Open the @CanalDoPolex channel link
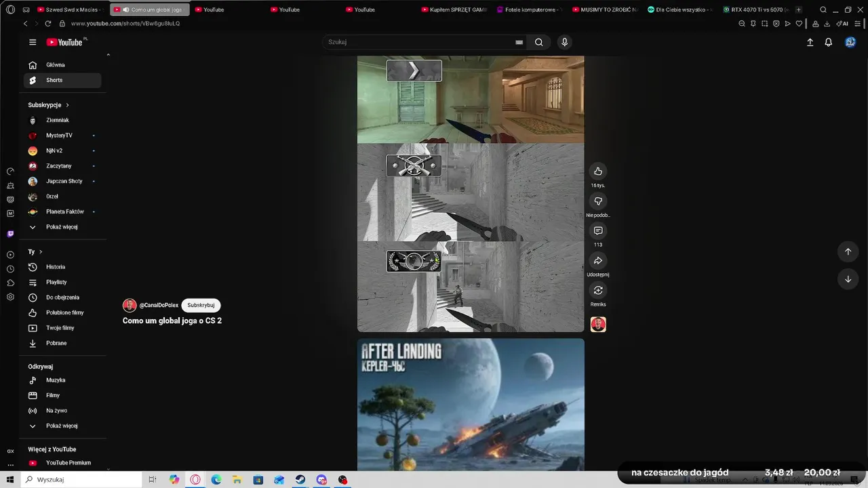868x488 pixels. (159, 305)
